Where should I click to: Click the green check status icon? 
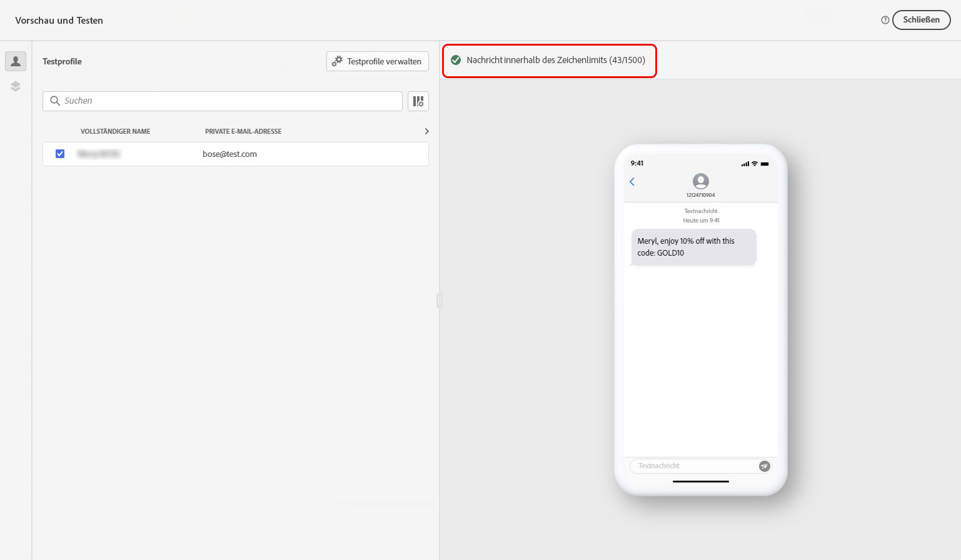(x=456, y=60)
